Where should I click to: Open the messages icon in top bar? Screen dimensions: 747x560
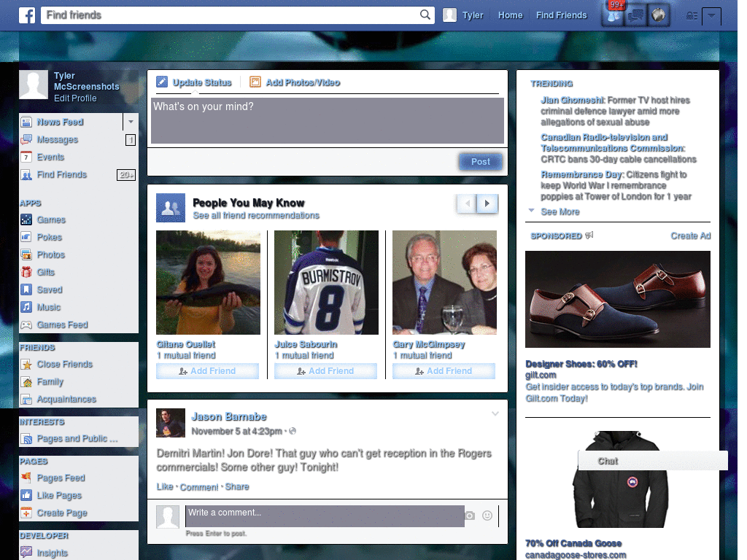pos(635,16)
